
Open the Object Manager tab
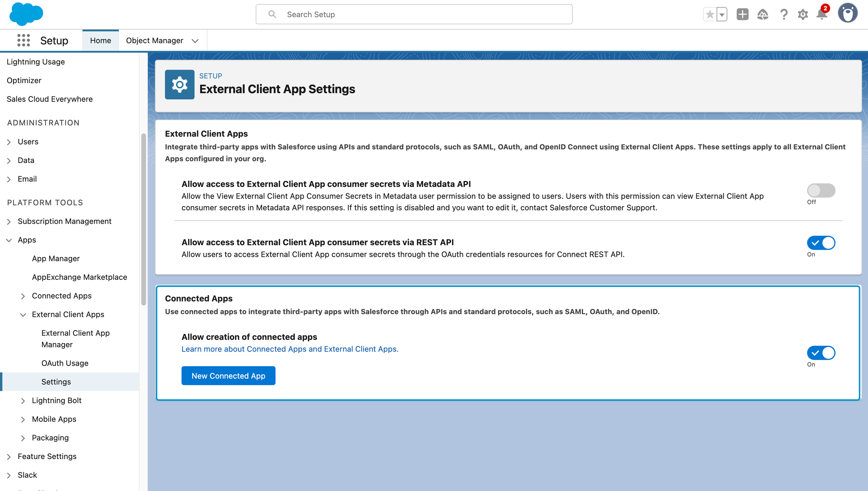pyautogui.click(x=154, y=41)
